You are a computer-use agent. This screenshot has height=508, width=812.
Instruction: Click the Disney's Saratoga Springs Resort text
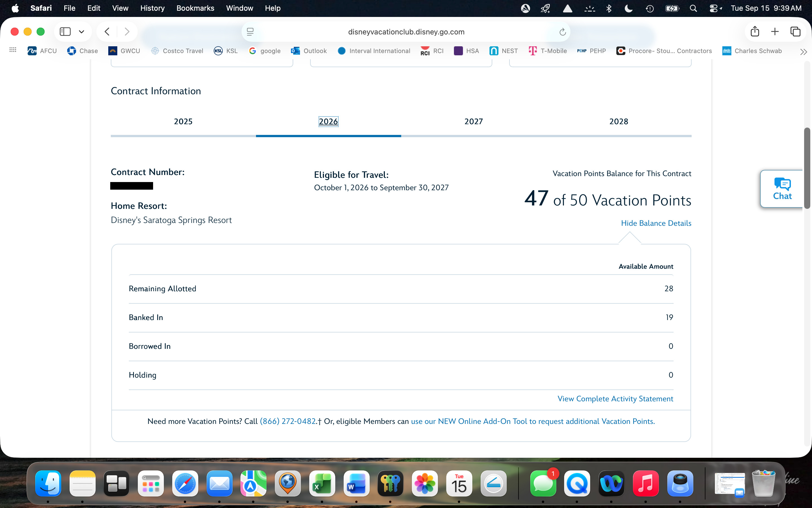point(171,220)
